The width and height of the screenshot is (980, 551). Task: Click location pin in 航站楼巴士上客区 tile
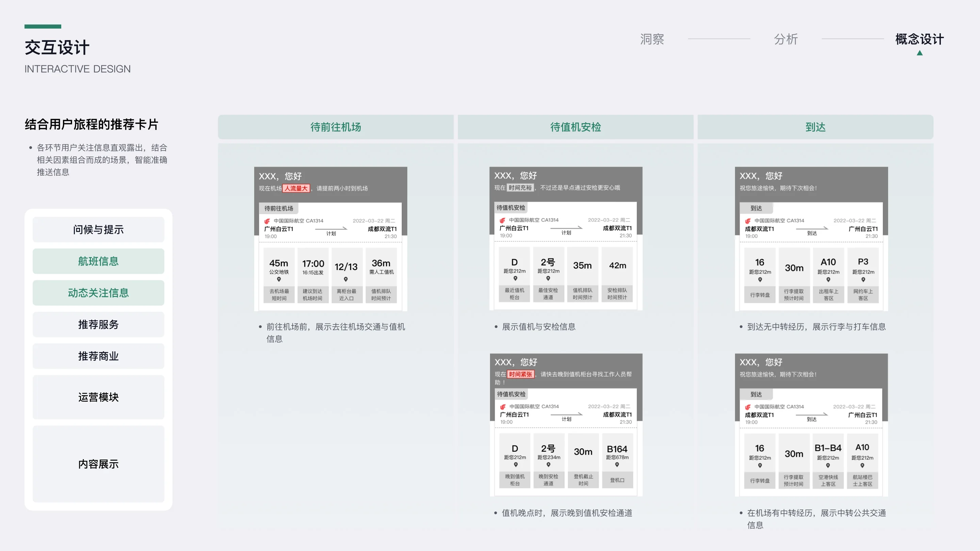(863, 466)
